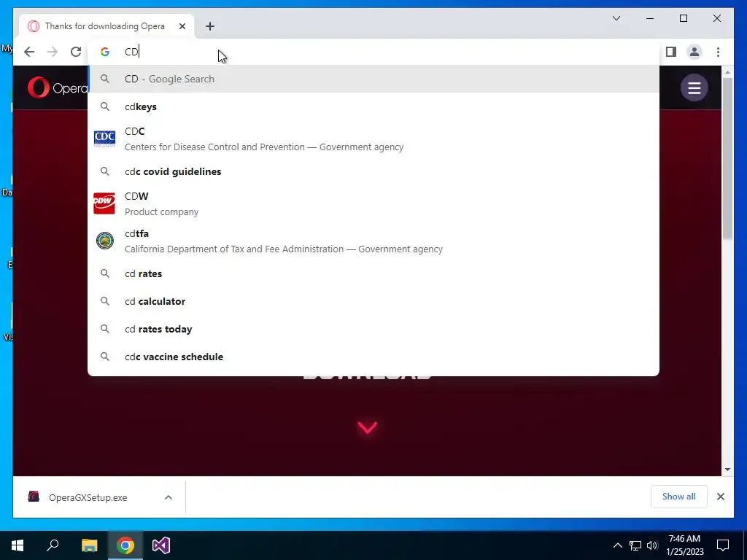This screenshot has height=560, width=747.
Task: Open the taskbar clock showing 7:46 AM
Action: pos(684,545)
